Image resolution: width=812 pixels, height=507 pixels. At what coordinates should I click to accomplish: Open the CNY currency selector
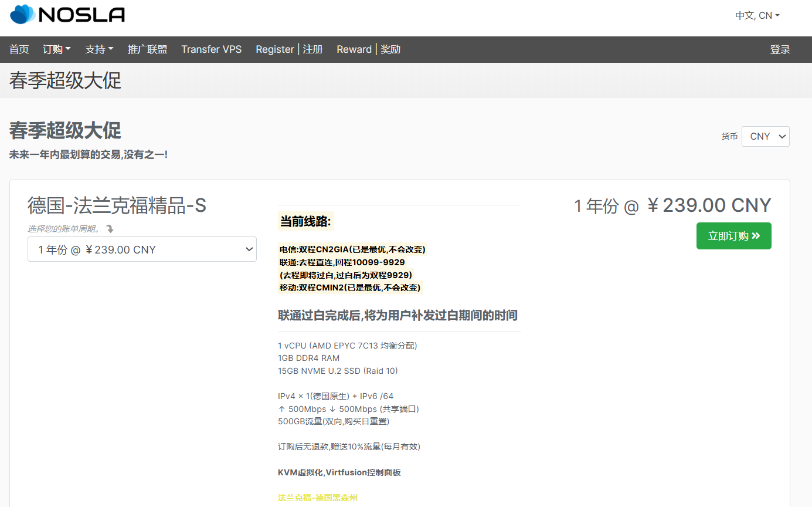click(x=766, y=136)
